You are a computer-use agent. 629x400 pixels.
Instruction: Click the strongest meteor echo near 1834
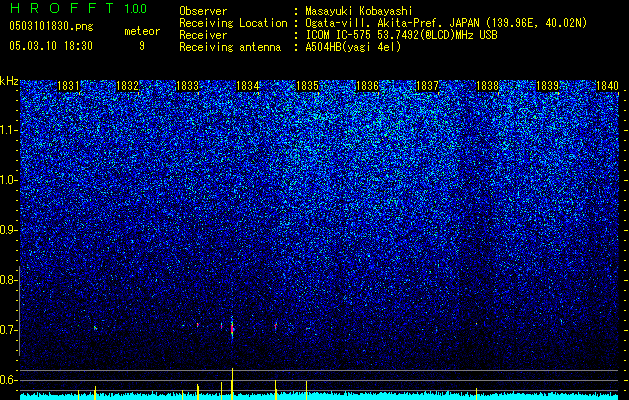[x=232, y=328]
